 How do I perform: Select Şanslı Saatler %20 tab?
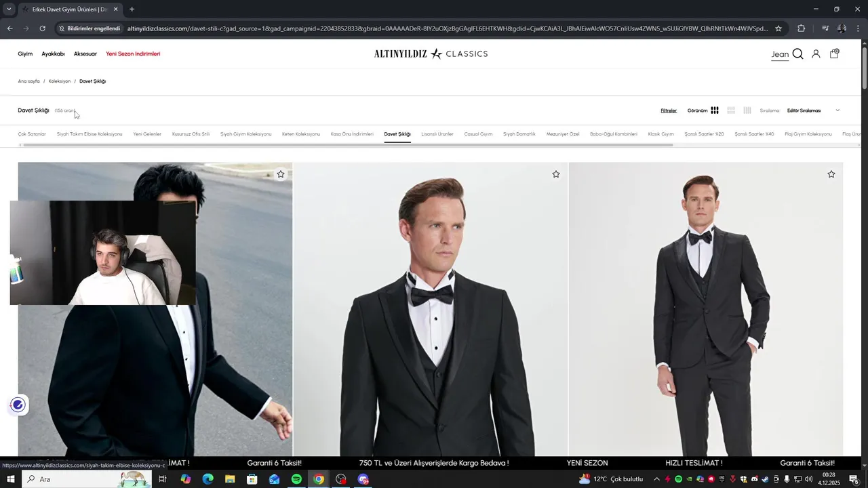tap(704, 134)
